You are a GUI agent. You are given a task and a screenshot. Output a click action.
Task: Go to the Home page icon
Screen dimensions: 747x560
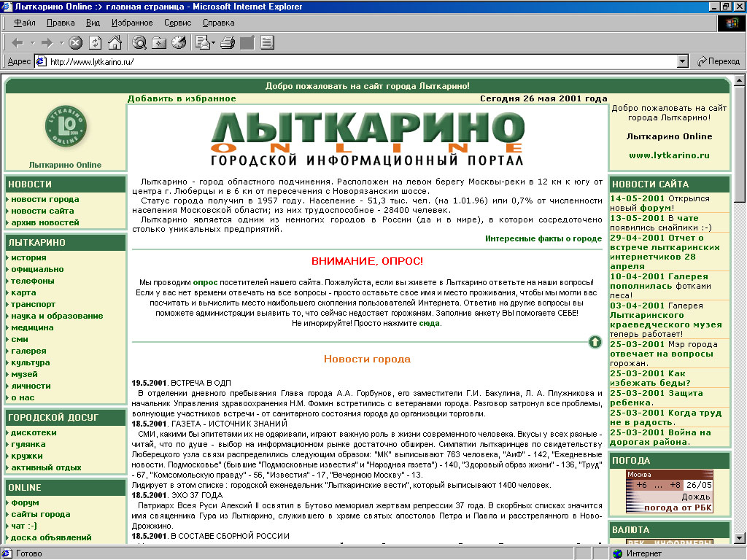tap(114, 43)
